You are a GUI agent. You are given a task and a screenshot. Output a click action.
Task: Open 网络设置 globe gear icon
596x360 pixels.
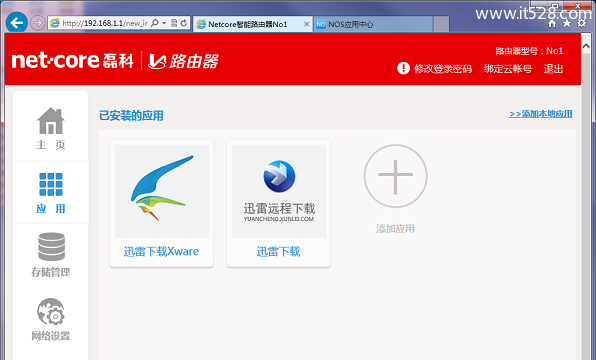pyautogui.click(x=51, y=312)
